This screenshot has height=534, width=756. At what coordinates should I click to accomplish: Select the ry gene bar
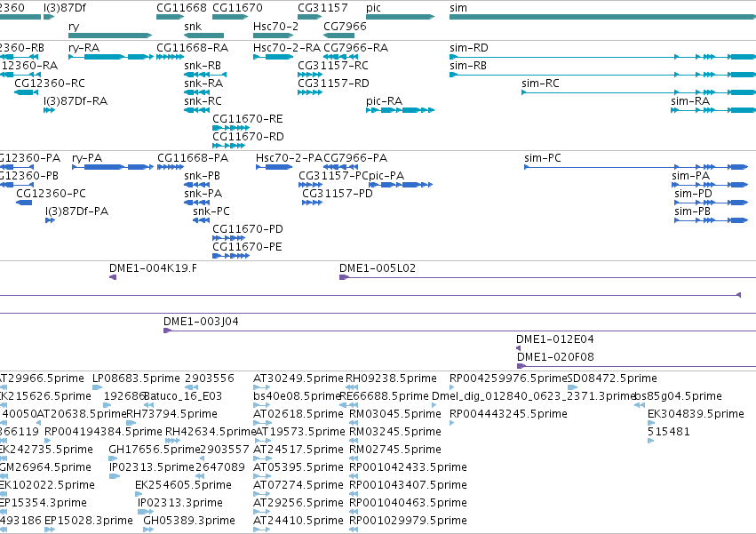pos(110,36)
